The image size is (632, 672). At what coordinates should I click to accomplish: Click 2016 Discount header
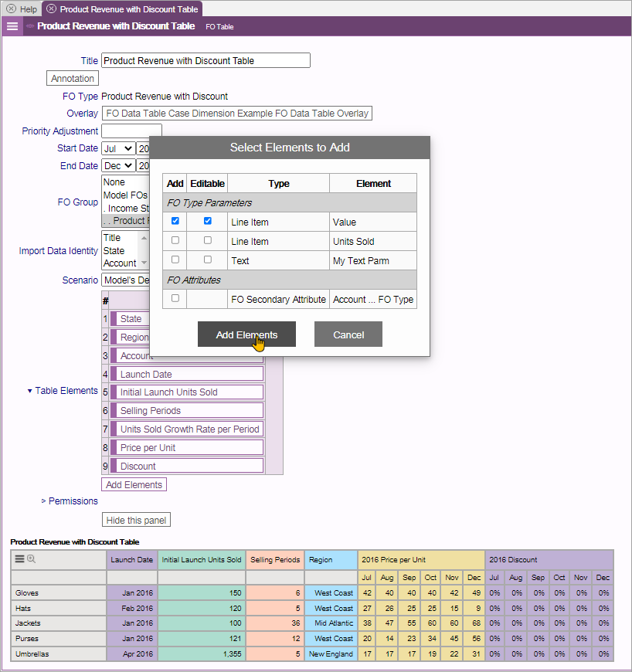pyautogui.click(x=549, y=560)
